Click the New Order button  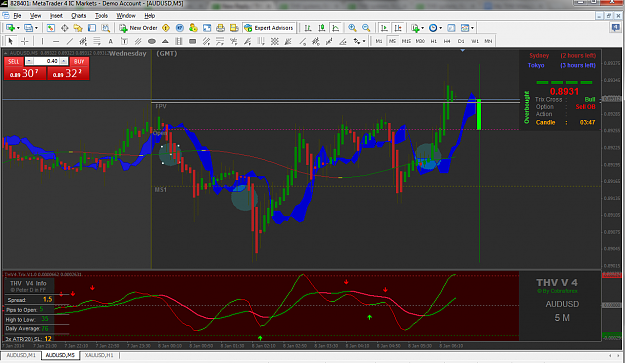pyautogui.click(x=138, y=28)
